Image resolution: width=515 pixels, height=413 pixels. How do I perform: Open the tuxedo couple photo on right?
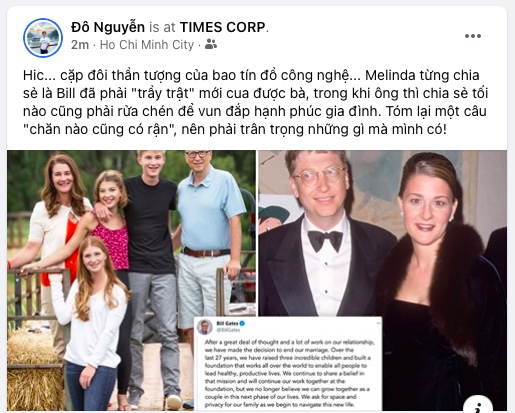coord(383,233)
